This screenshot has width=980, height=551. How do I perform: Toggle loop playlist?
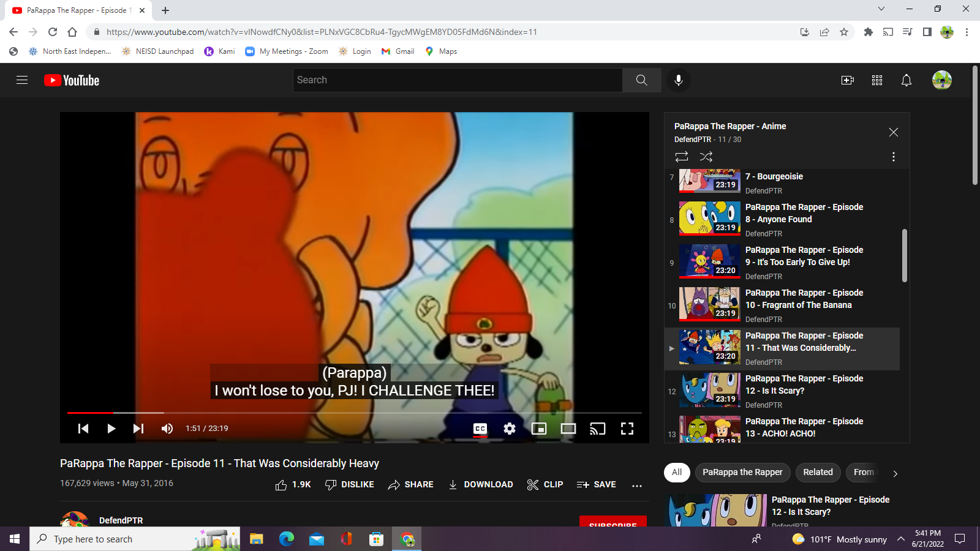(682, 157)
